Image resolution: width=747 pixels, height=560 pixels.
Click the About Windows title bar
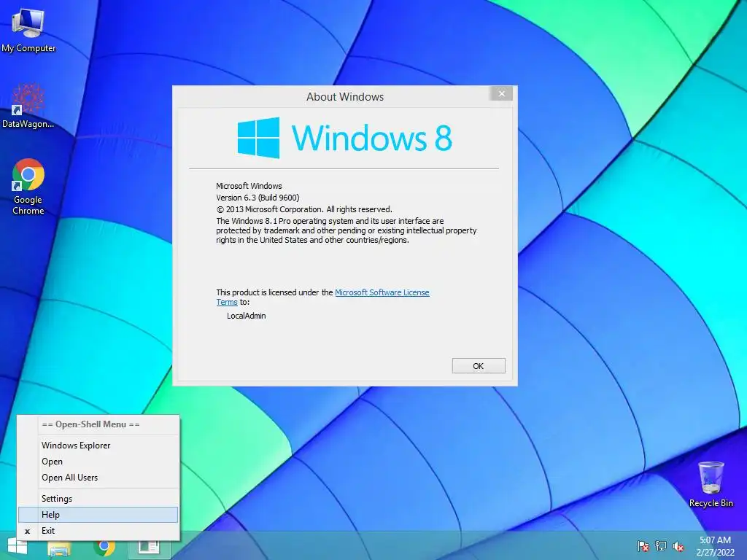click(345, 97)
